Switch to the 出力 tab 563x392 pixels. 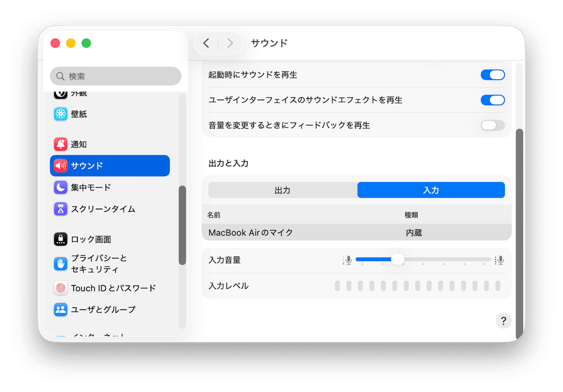[282, 190]
